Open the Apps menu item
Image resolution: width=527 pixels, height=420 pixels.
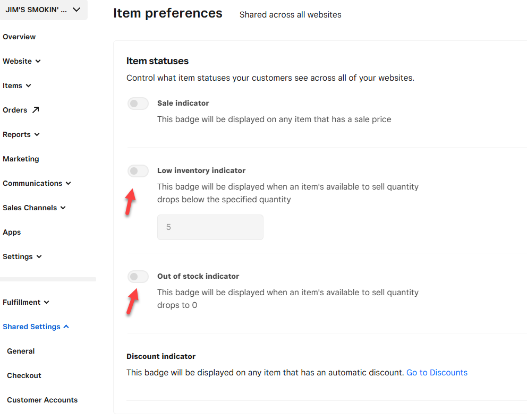12,232
